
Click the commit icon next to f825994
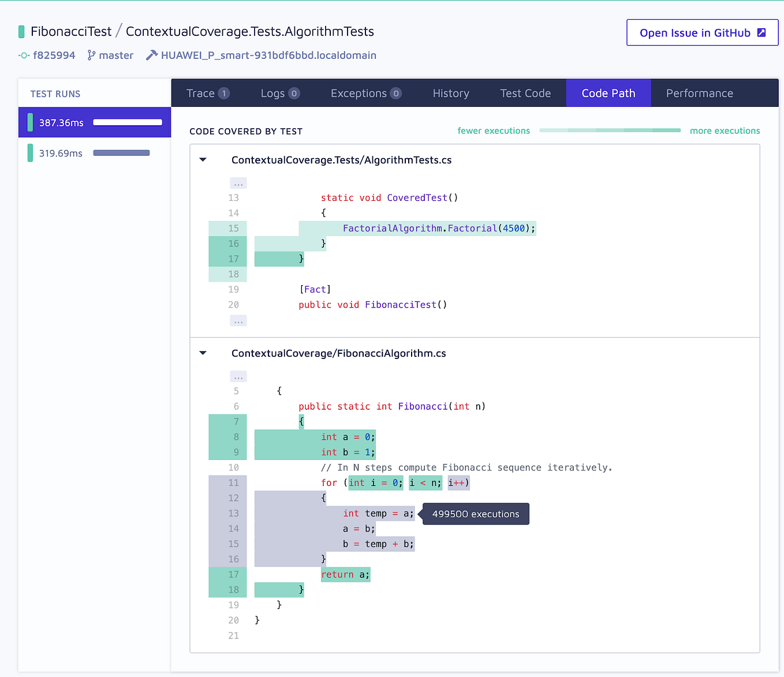[23, 55]
